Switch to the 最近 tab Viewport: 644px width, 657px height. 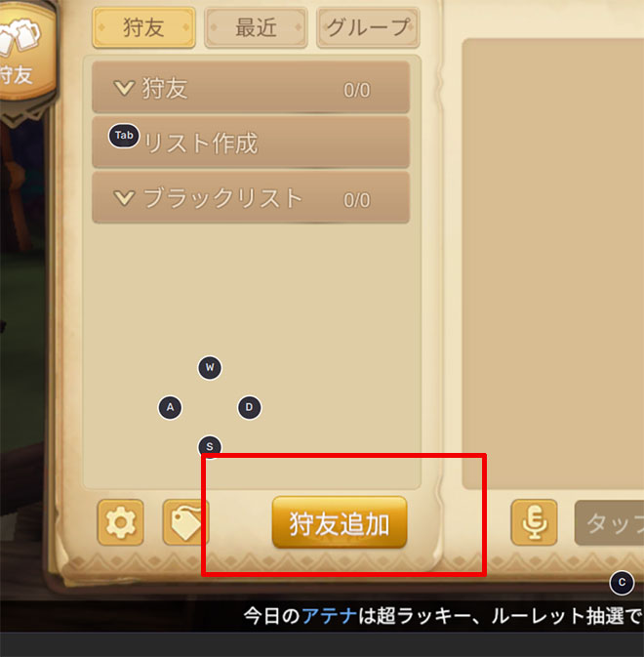pyautogui.click(x=256, y=27)
